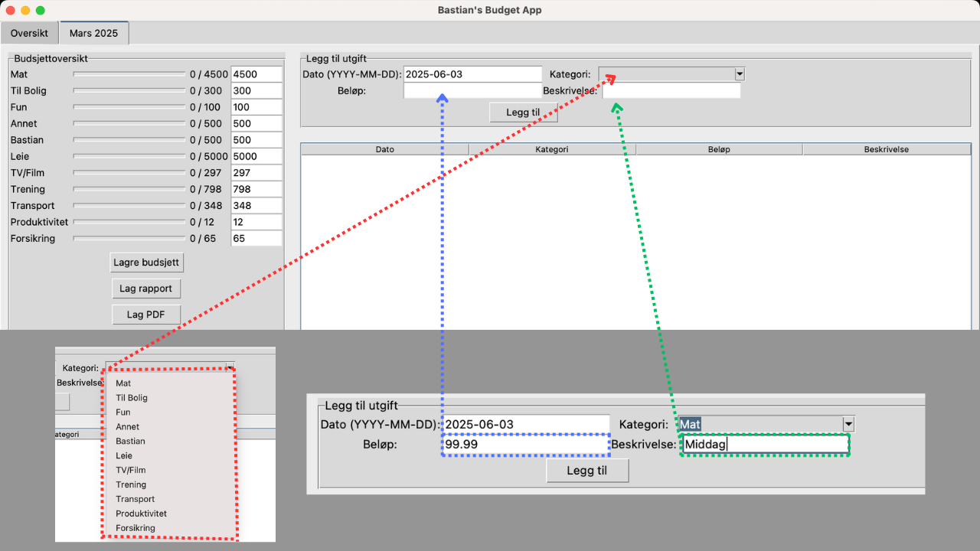The image size is (980, 551).
Task: Click Legg til below the empty Beløp field
Action: click(x=524, y=112)
